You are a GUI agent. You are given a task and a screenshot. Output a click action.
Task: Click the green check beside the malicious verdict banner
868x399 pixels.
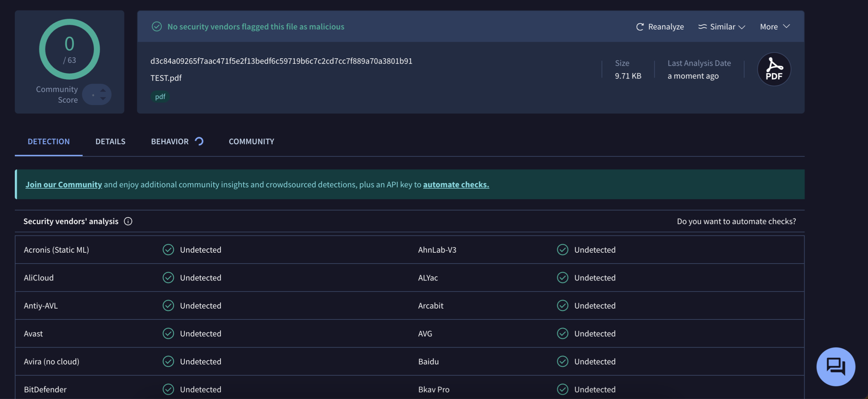coord(157,26)
